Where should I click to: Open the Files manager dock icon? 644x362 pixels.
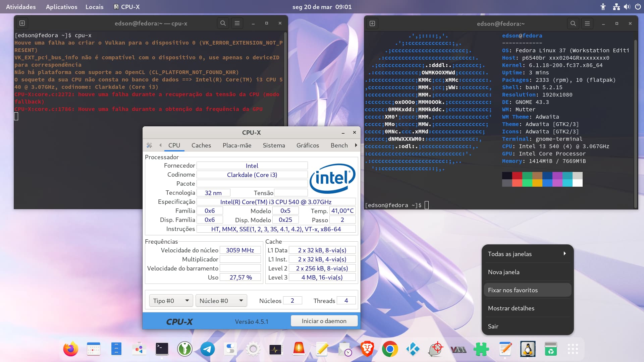pos(116,349)
